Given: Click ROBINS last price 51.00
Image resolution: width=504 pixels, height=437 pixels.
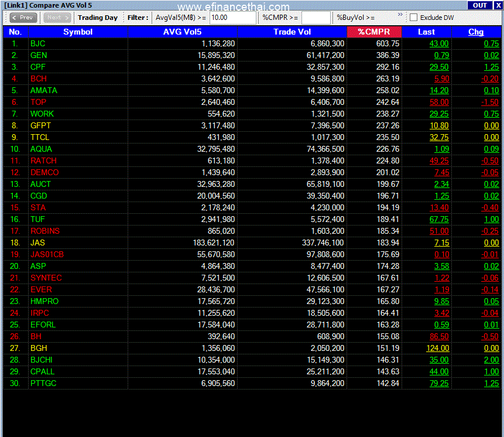Looking at the screenshot, I should pyautogui.click(x=439, y=231).
